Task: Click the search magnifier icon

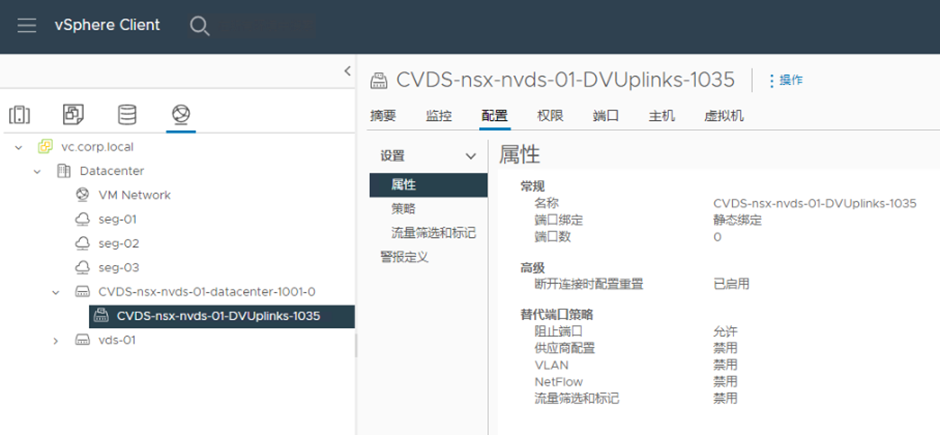Action: 200,26
